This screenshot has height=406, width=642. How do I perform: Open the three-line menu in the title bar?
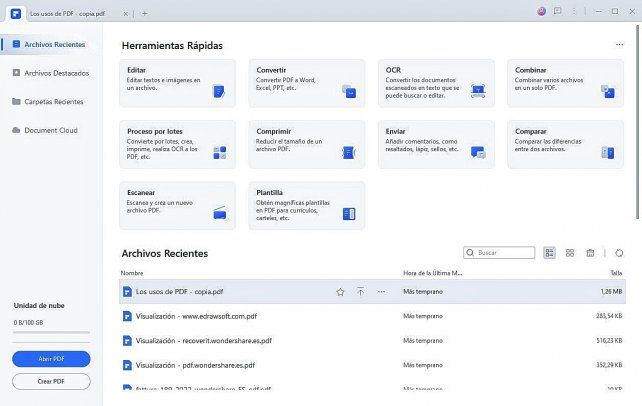point(576,12)
